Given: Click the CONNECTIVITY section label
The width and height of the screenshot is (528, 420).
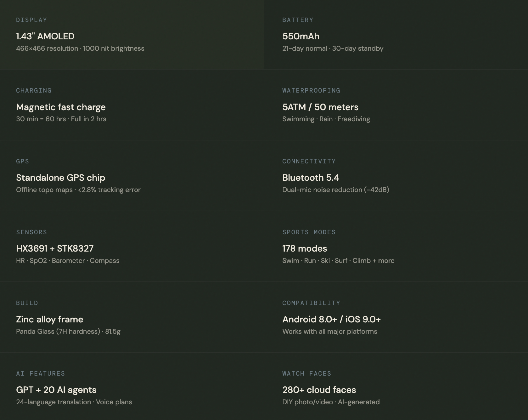Looking at the screenshot, I should coord(309,161).
